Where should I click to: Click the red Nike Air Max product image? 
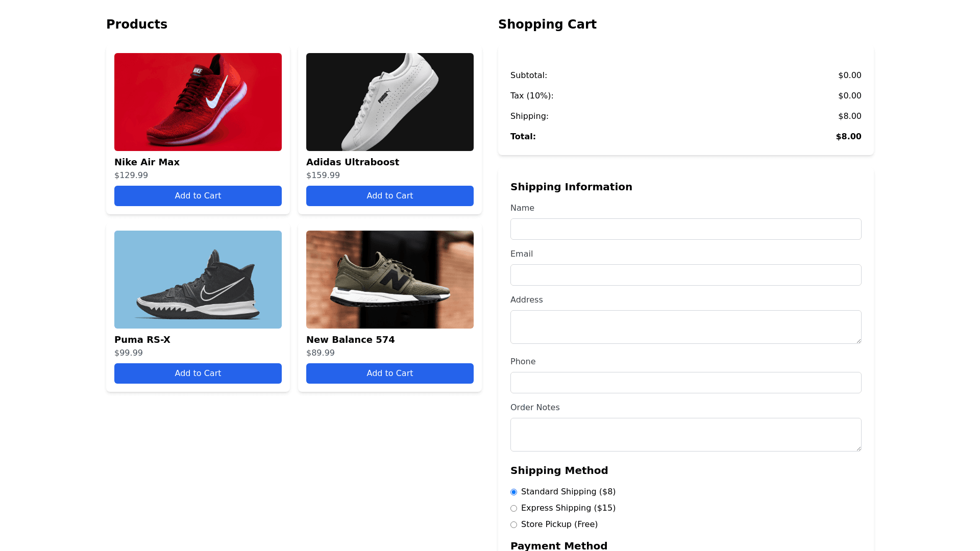coord(198,102)
